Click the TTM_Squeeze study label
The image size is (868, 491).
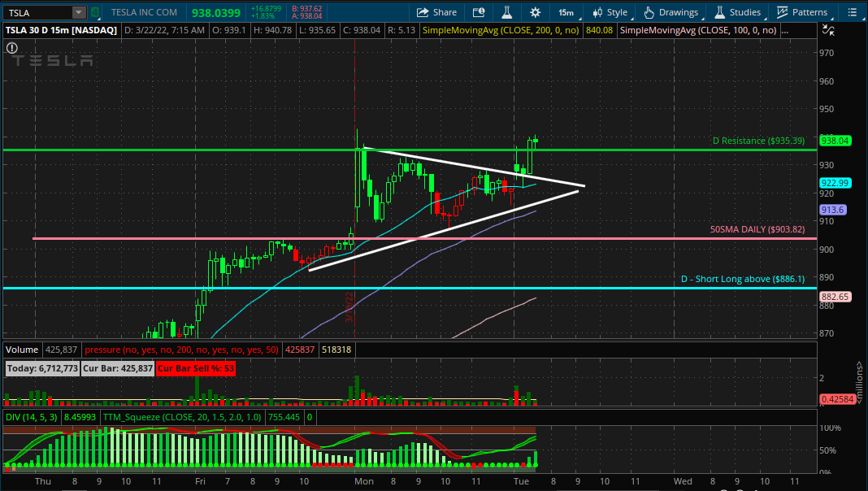(182, 417)
